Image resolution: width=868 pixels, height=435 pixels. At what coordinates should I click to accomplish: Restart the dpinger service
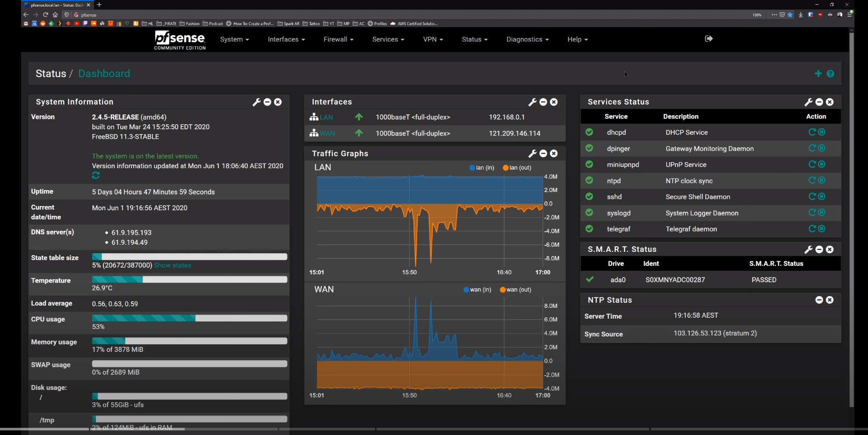[x=812, y=148]
